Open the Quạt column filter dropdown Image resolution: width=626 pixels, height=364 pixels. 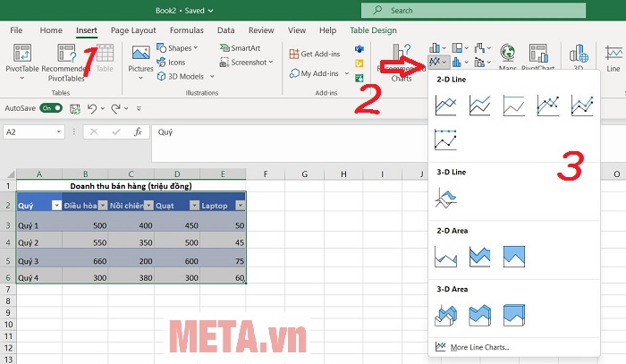coord(194,206)
